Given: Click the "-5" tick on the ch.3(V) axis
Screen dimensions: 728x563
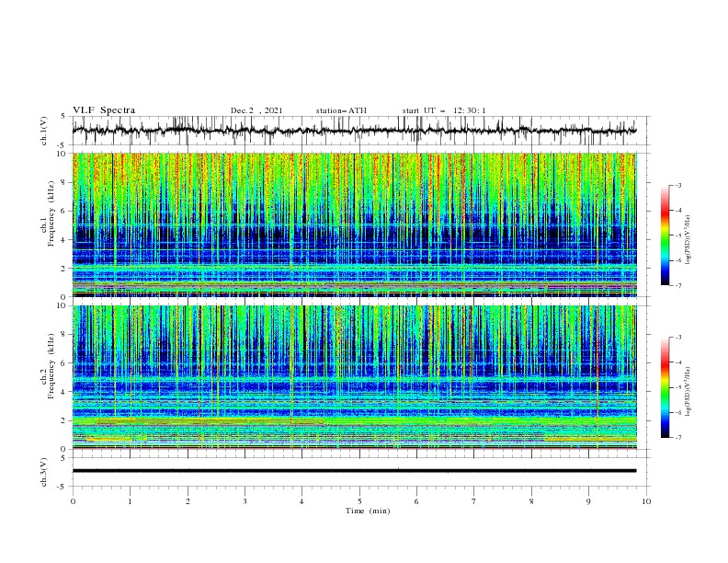Looking at the screenshot, I should click(x=63, y=487).
